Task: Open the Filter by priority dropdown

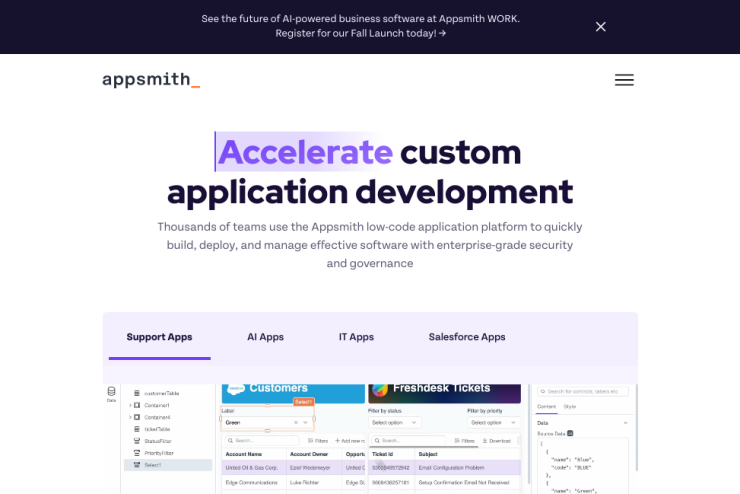Action: (x=494, y=423)
